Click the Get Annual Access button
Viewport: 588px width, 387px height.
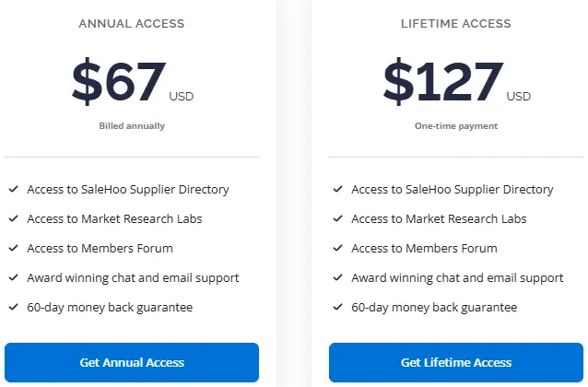coord(132,362)
